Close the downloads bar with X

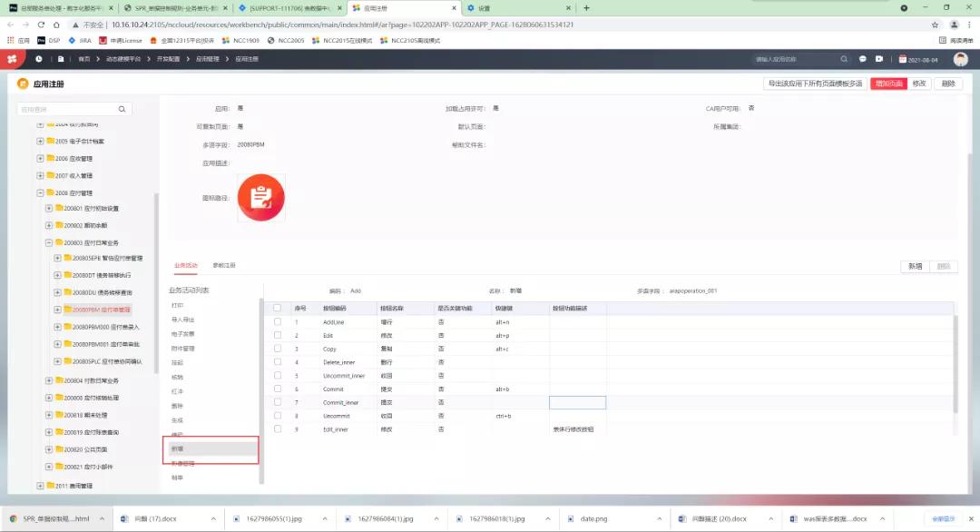(x=971, y=519)
